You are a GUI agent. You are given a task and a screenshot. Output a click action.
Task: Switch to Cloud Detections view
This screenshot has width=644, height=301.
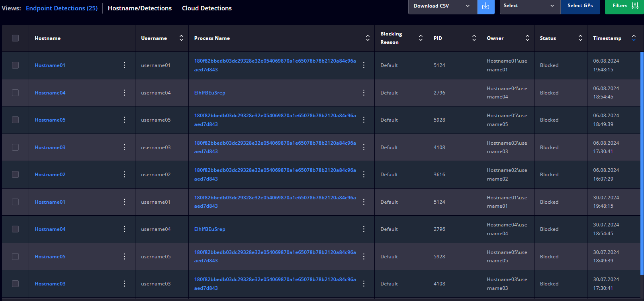click(x=207, y=8)
